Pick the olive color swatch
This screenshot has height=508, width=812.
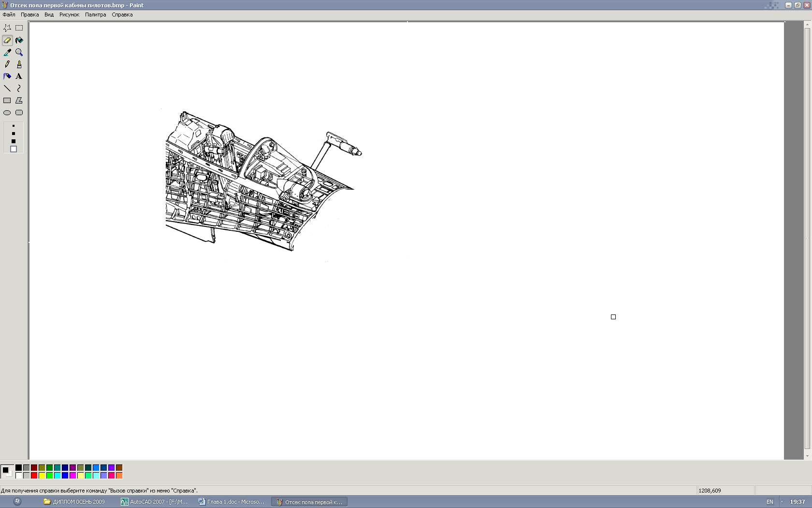42,468
